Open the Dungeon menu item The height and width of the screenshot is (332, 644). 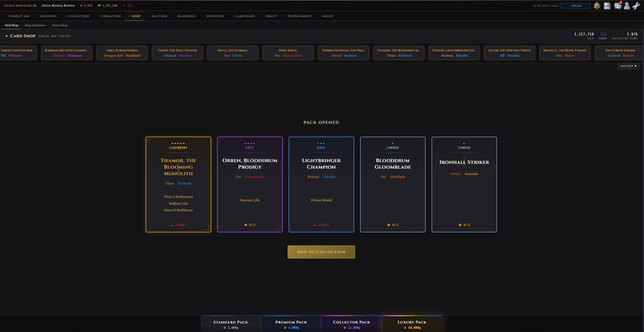215,16
